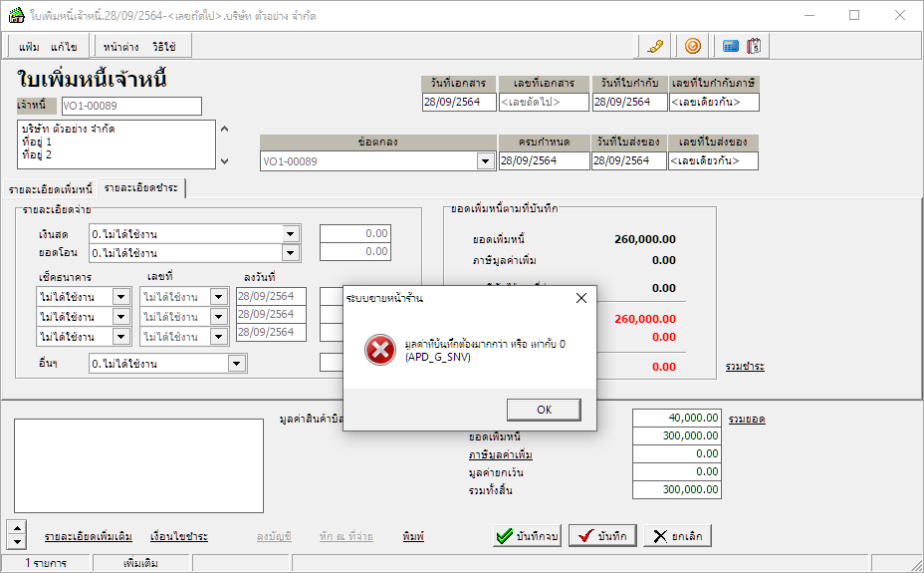The height and width of the screenshot is (573, 924).
Task: Open the หน้าต่าง menu
Action: point(120,47)
